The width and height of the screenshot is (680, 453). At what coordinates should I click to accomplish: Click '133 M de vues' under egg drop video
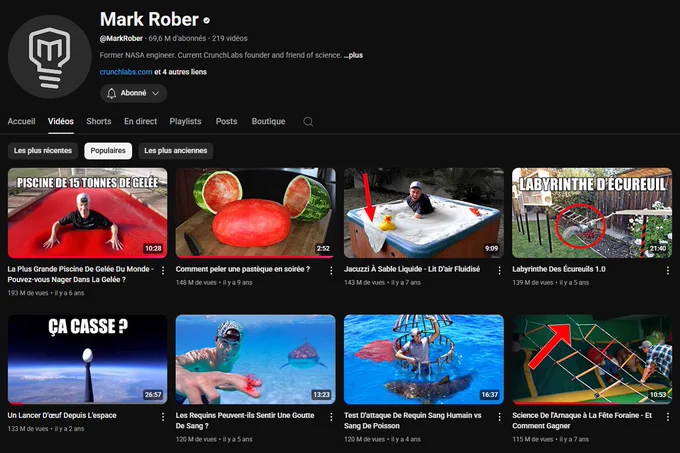28,429
